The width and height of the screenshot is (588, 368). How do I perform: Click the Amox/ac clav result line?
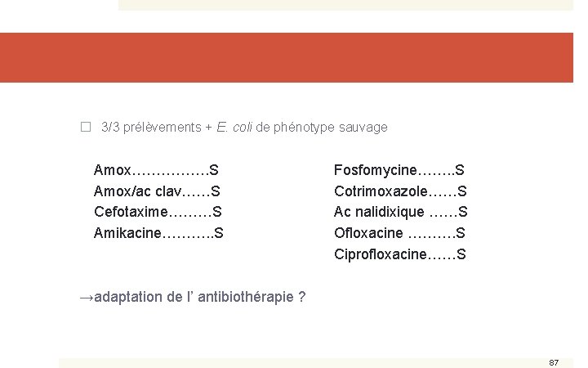158,191
